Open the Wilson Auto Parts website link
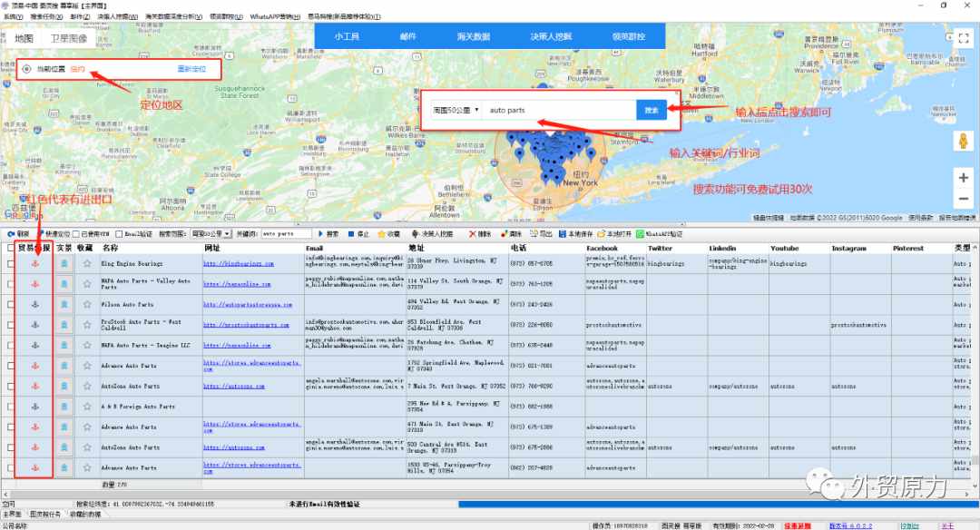 (x=248, y=304)
